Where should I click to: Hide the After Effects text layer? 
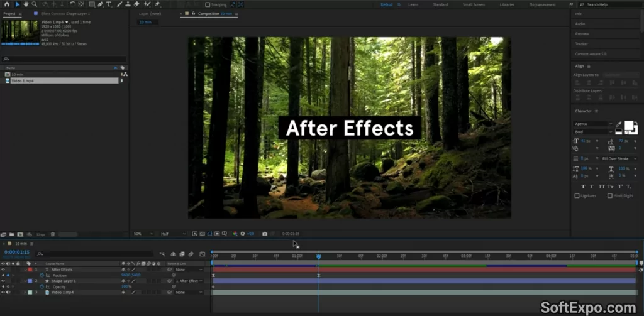[x=3, y=270]
